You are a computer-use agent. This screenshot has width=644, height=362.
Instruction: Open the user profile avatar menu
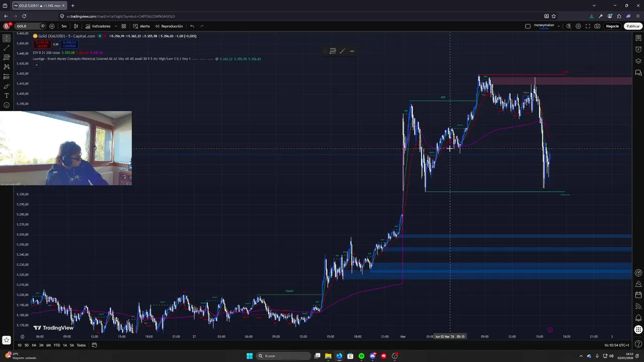point(8,26)
